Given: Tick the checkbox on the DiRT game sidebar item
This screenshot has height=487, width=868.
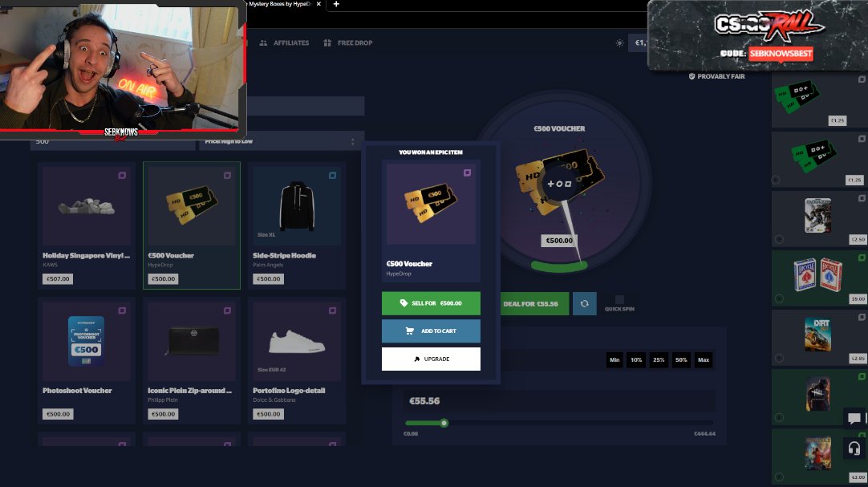Looking at the screenshot, I should (862, 317).
